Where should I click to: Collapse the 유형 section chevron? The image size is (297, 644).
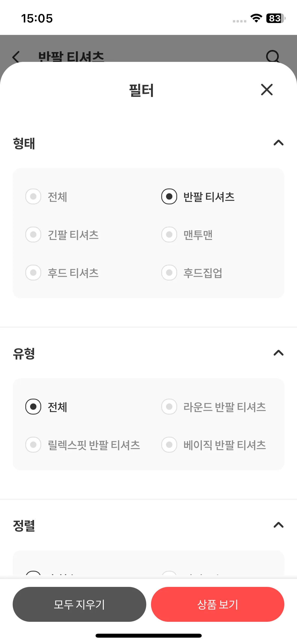[279, 353]
